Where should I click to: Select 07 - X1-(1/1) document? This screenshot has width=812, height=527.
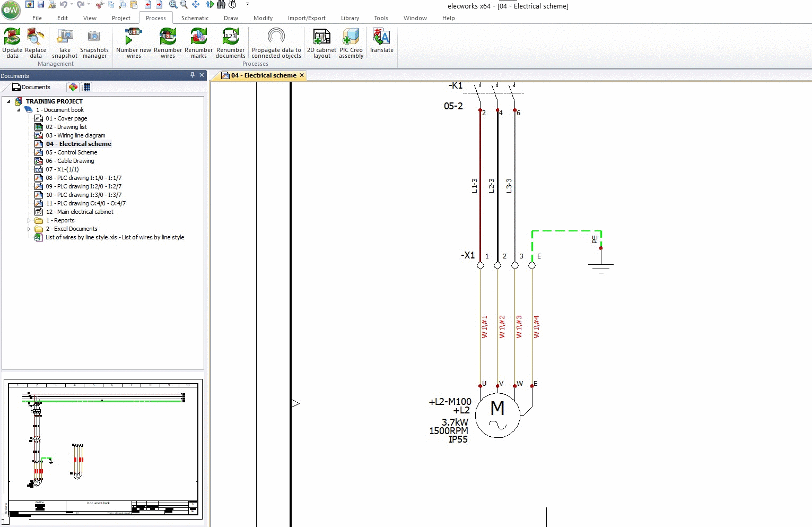(62, 169)
